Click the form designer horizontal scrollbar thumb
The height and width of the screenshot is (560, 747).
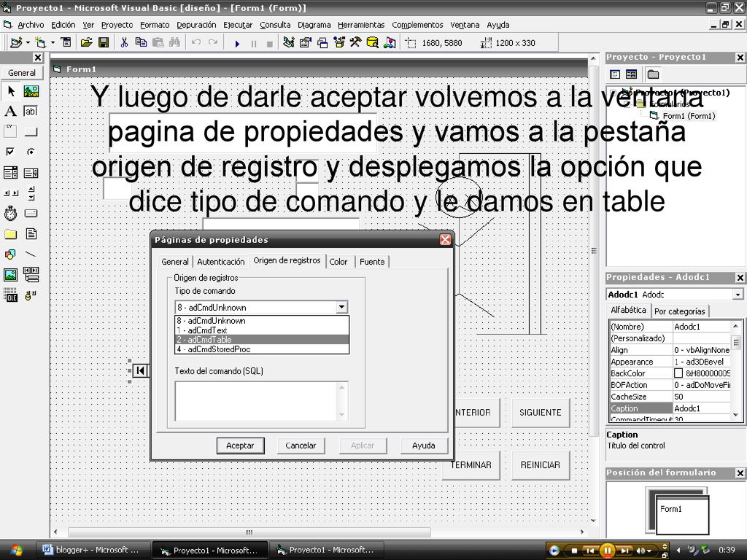tap(249, 532)
